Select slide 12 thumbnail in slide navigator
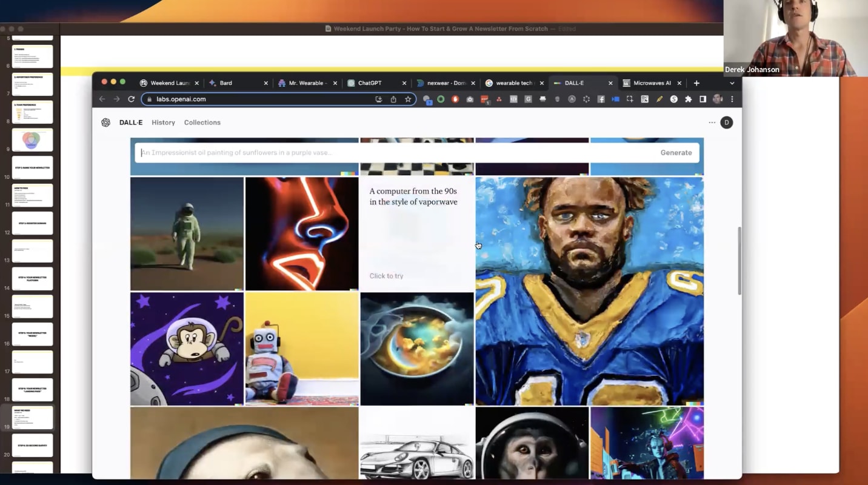The width and height of the screenshot is (868, 485). [32, 223]
